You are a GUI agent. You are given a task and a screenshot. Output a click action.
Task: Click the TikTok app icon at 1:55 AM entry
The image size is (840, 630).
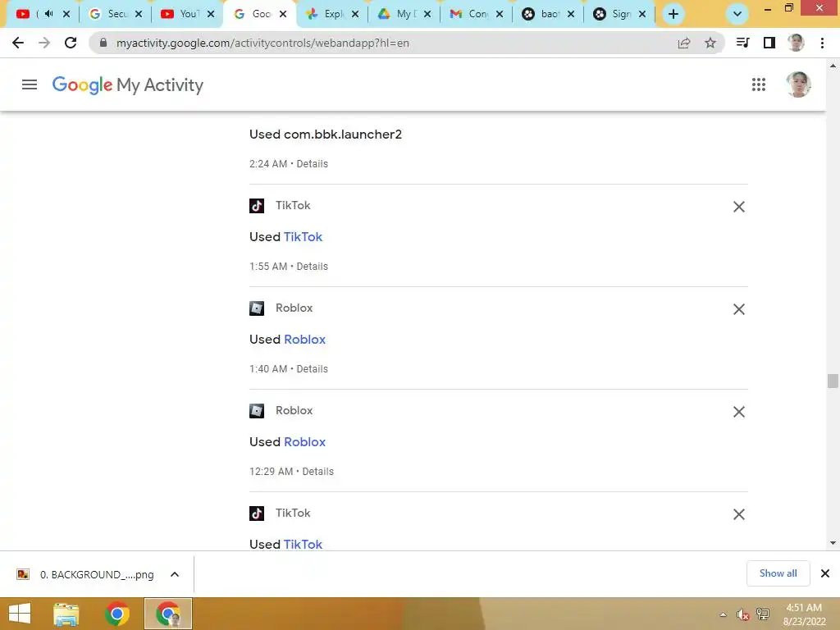[257, 206]
